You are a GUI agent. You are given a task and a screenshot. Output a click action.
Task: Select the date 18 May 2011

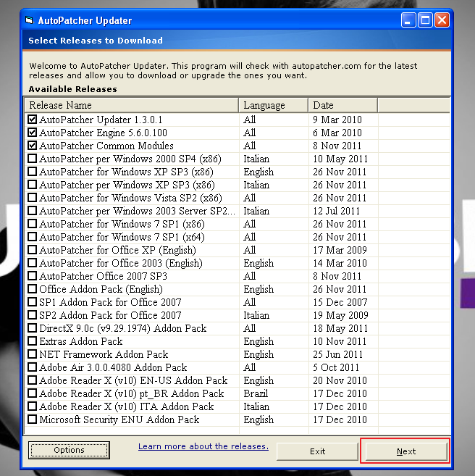pyautogui.click(x=340, y=328)
